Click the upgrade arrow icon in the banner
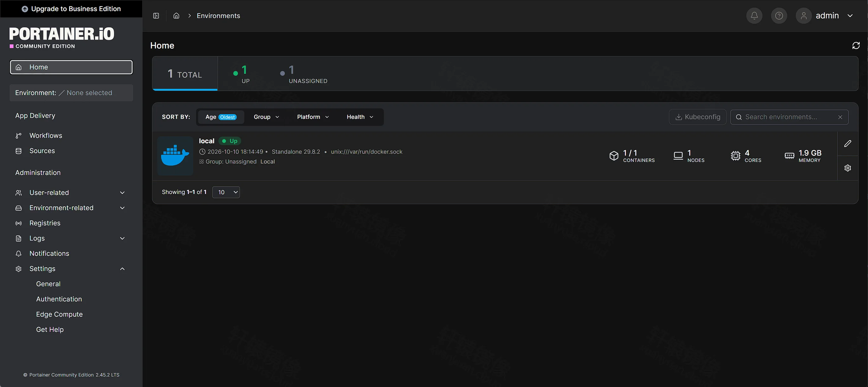This screenshot has height=387, width=868. click(x=25, y=9)
